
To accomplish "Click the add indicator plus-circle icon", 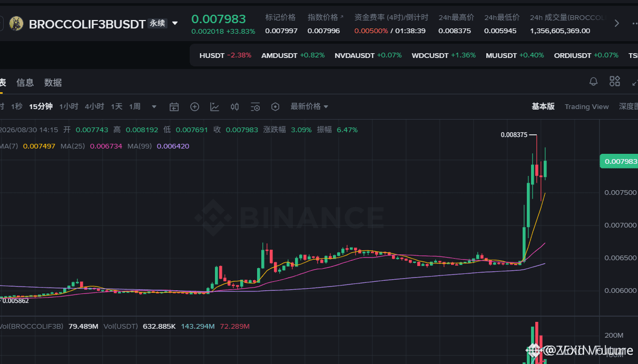I will point(194,107).
